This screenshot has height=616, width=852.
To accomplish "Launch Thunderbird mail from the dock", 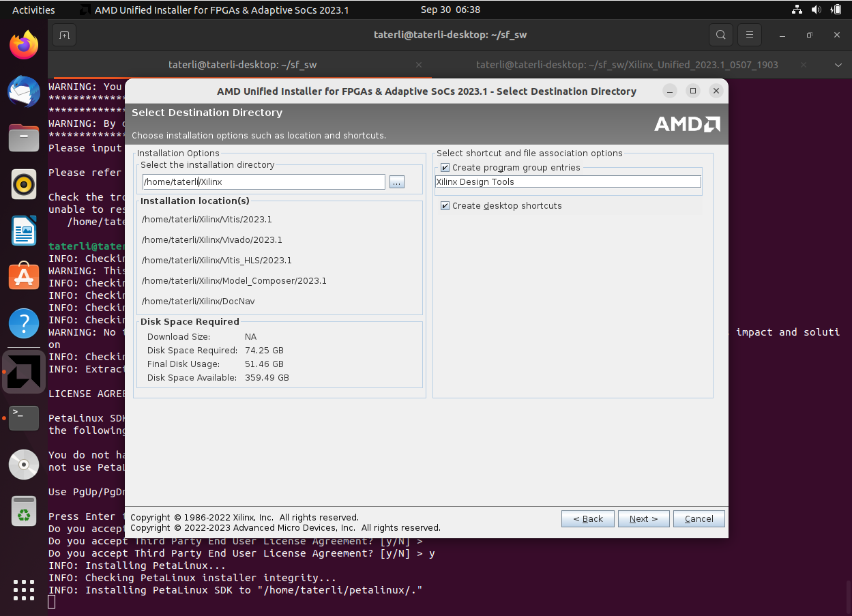I will click(x=24, y=91).
